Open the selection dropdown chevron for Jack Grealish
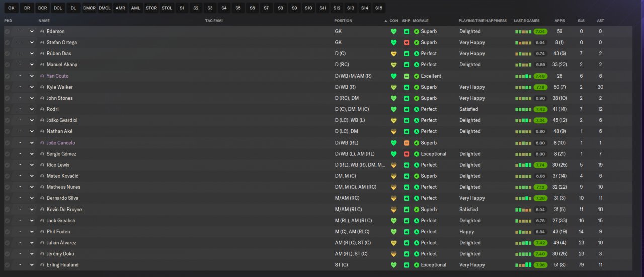Image resolution: width=644 pixels, height=277 pixels. click(32, 221)
